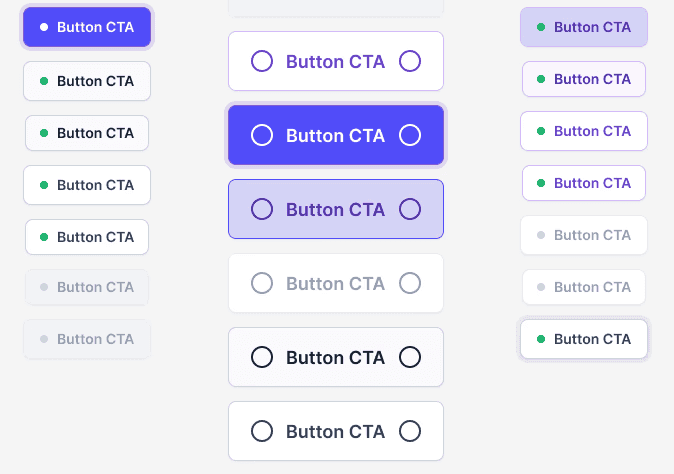
Task: Click right circle icon in large lavender-filled button
Action: (410, 209)
